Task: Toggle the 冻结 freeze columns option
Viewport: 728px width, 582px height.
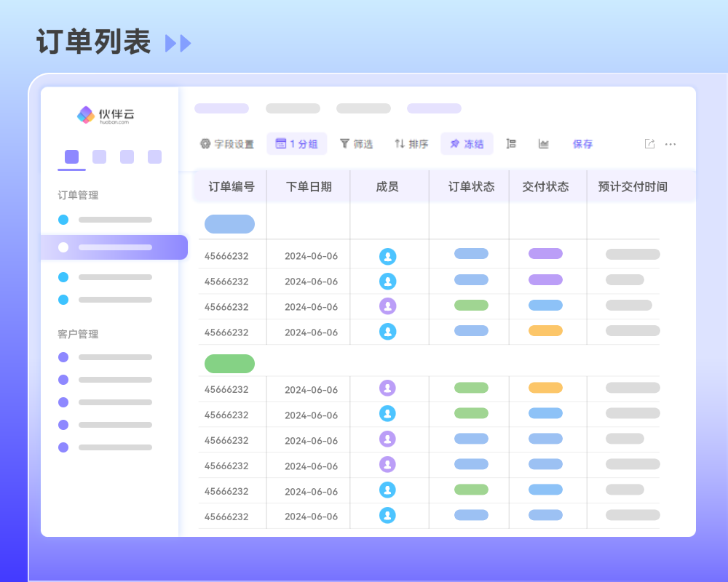Action: point(466,143)
